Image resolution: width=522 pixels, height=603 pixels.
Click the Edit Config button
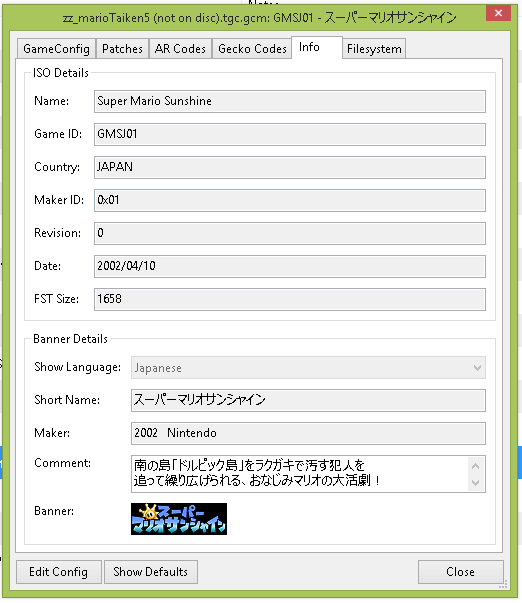59,572
